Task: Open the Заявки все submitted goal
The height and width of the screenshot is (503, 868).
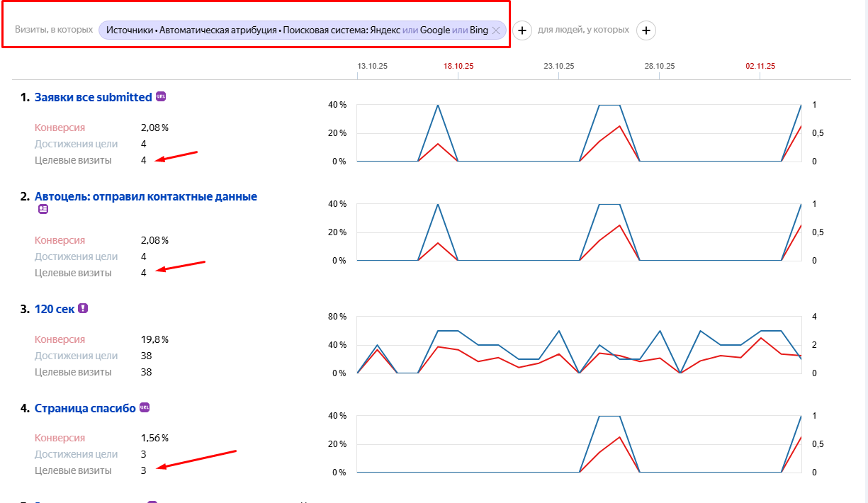Action: pyautogui.click(x=93, y=97)
